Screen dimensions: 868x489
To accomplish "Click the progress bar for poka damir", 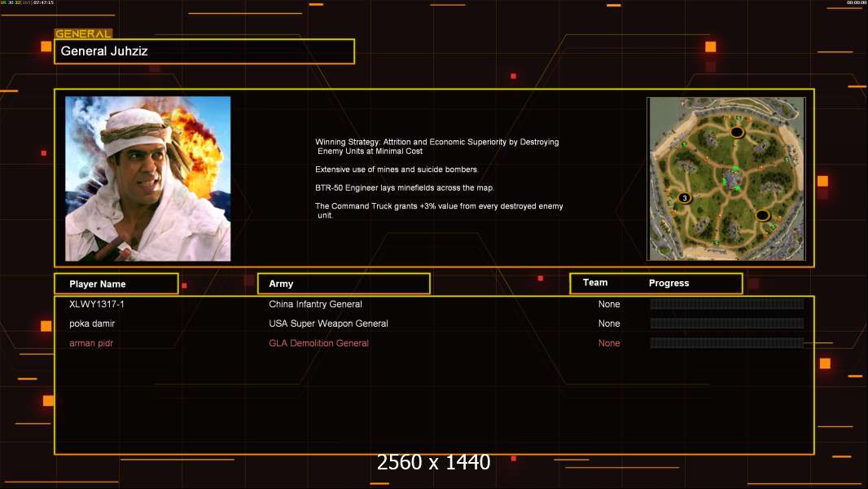I will point(727,324).
